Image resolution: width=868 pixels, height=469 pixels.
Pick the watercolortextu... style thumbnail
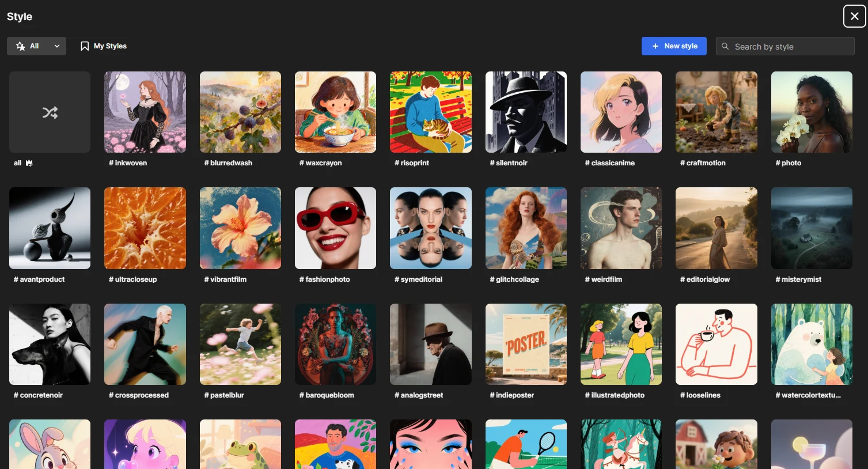(812, 344)
